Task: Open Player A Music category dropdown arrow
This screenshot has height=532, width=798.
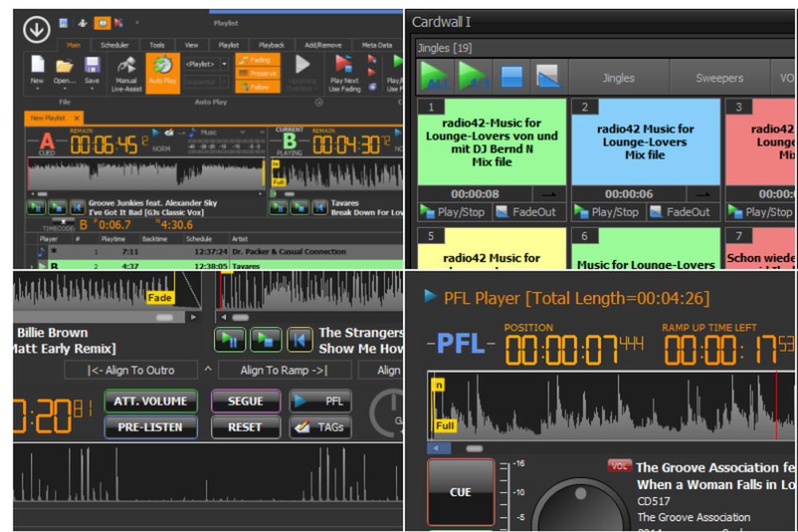Action: point(243,132)
